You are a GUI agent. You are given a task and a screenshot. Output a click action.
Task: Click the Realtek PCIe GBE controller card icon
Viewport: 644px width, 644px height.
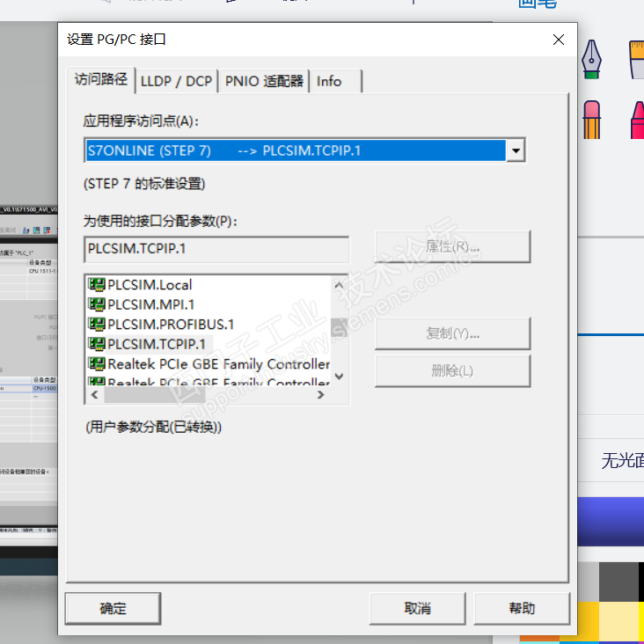[x=97, y=363]
